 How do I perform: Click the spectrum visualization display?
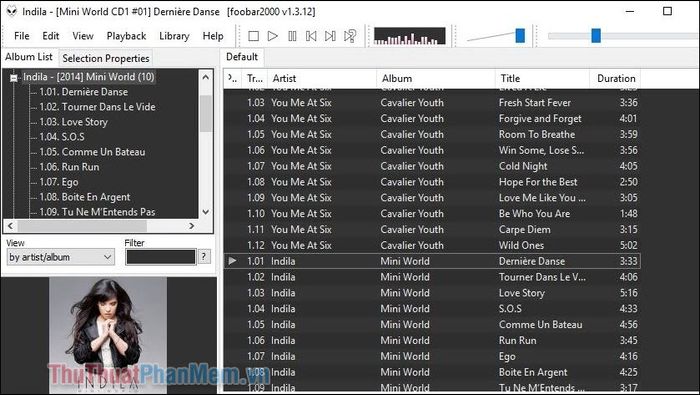point(409,36)
